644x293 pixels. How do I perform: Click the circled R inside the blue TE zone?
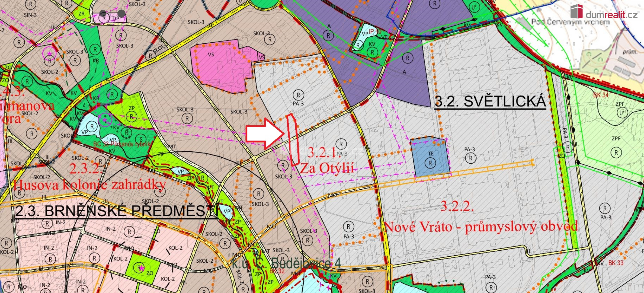click(430, 163)
